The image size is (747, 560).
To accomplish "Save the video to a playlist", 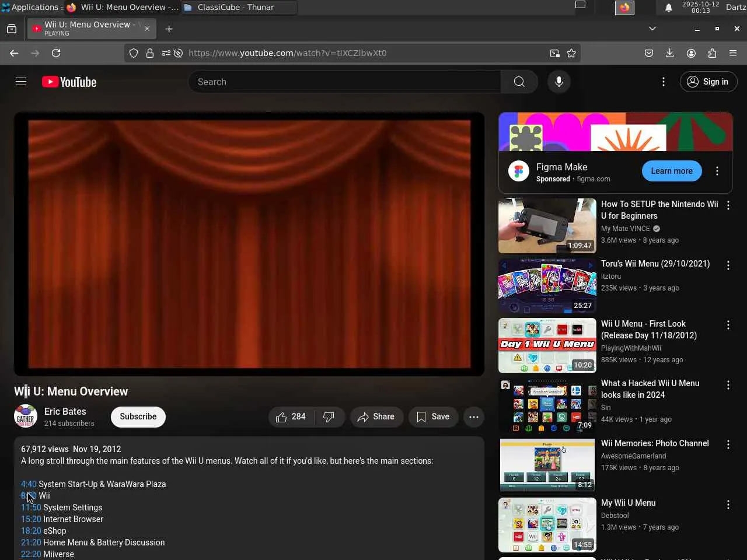I will [x=433, y=416].
